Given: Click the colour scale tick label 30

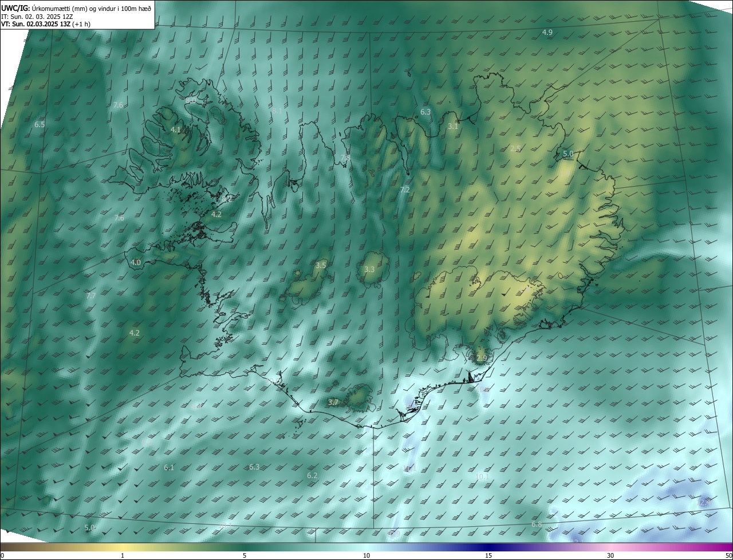Looking at the screenshot, I should (610, 555).
